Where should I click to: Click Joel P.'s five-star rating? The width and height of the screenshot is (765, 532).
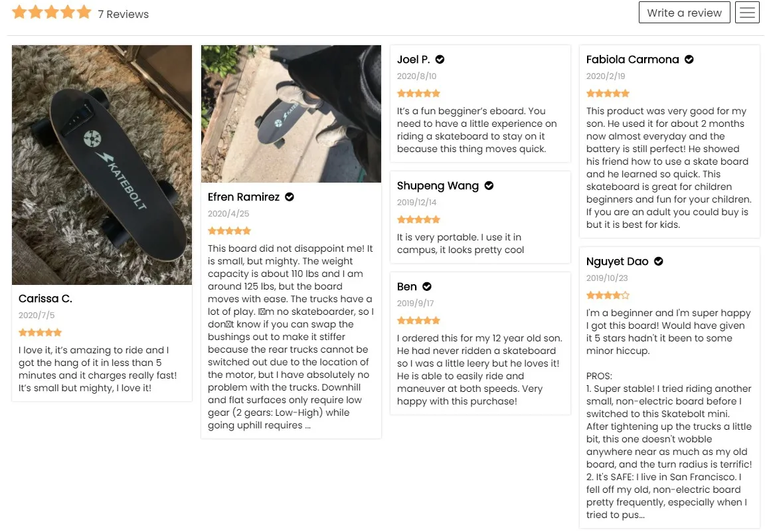[418, 94]
